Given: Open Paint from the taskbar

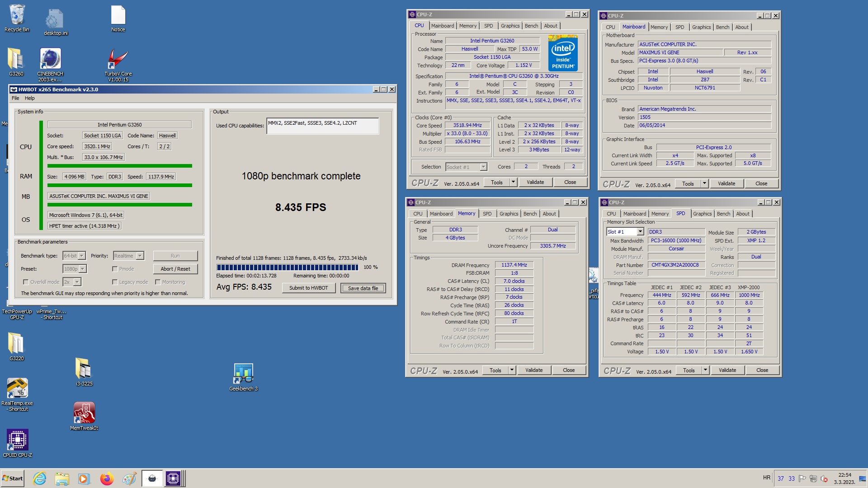Looking at the screenshot, I should 129,479.
